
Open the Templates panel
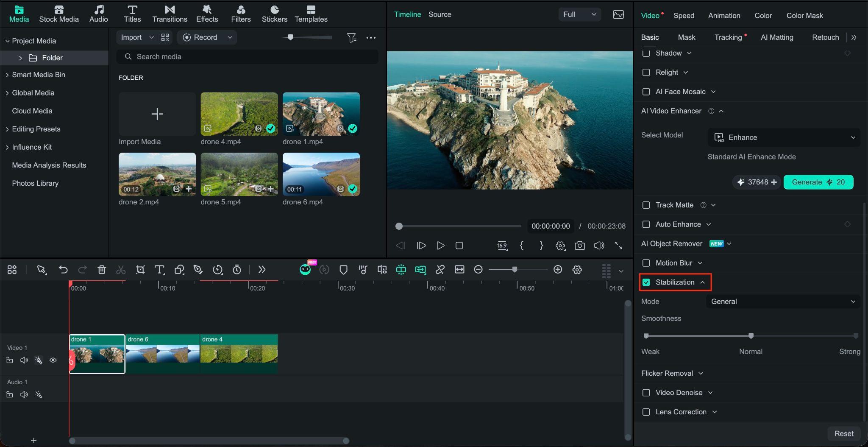pos(311,14)
